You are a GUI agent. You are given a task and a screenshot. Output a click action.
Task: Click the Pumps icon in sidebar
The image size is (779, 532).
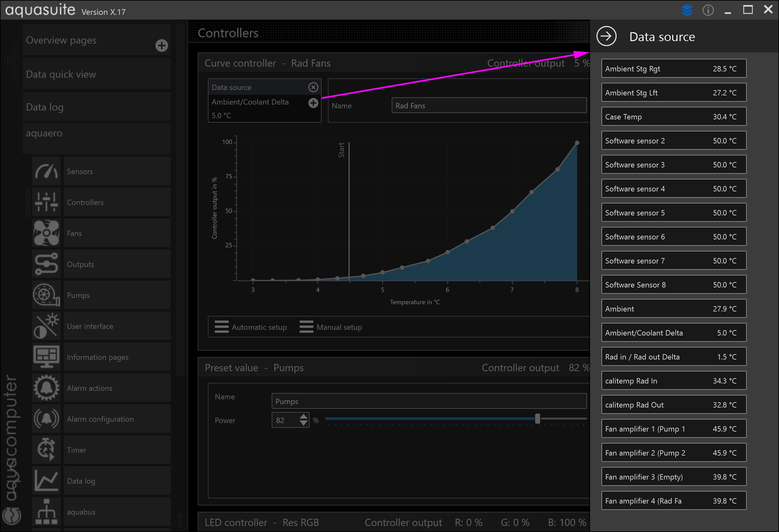coord(46,295)
